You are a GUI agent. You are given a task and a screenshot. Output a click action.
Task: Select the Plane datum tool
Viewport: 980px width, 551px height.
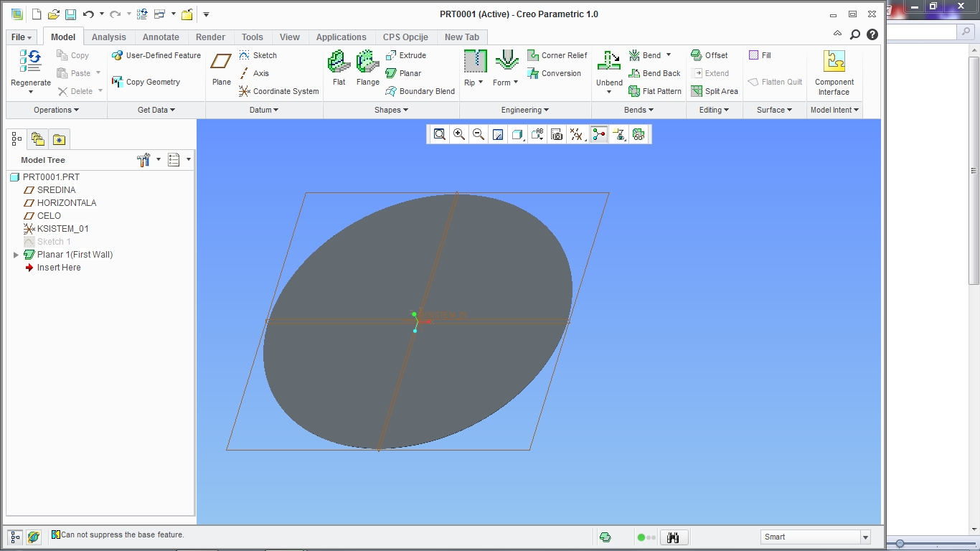coord(221,70)
